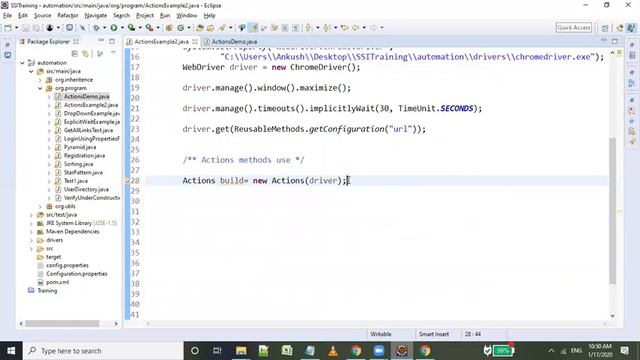Screen dimensions: 640x360
Task: Click the Package Explorer horizontal scrollbar
Action: (62, 324)
